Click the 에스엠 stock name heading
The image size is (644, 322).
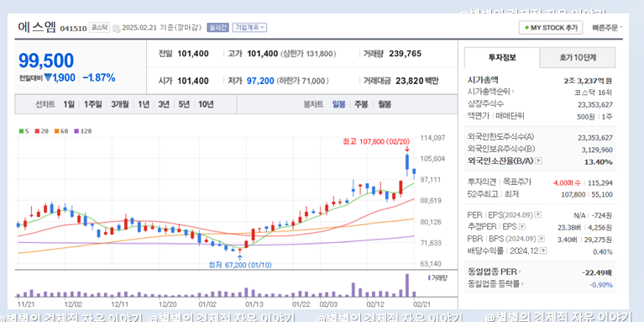point(37,27)
